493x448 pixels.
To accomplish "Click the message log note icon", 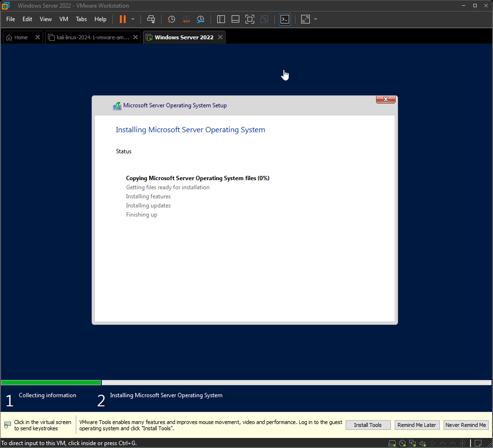I will [478, 443].
